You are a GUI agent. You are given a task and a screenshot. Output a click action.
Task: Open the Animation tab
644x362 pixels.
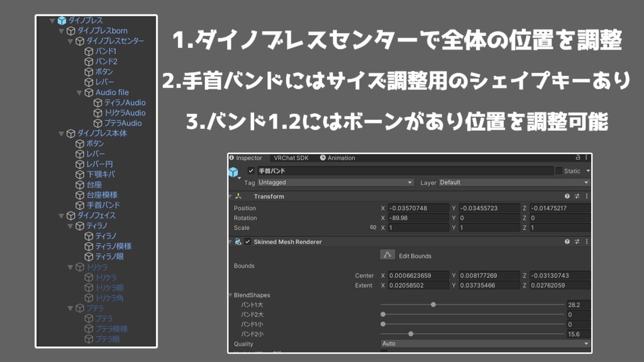[341, 158]
